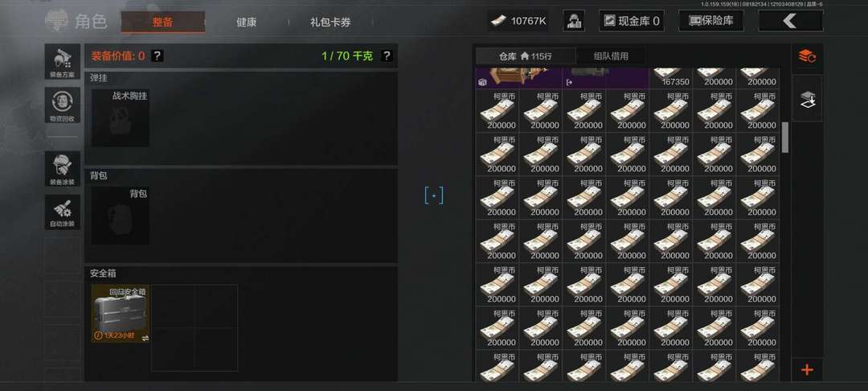Screen dimensions: 868x391
Task: Click the 自动涂装 auto-paint brush icon
Action: (63, 212)
